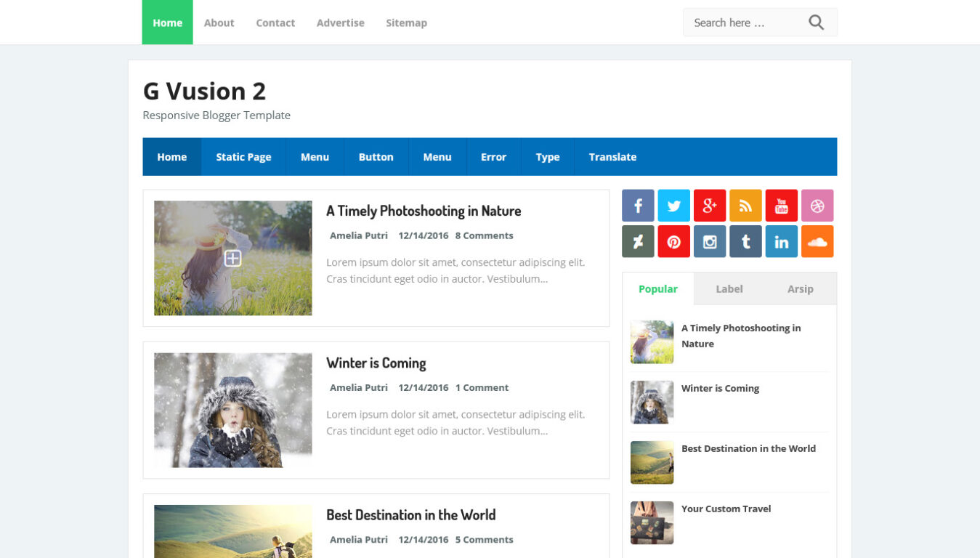Open the SoundCloud social icon
Screen dimensions: 980x558
[817, 241]
